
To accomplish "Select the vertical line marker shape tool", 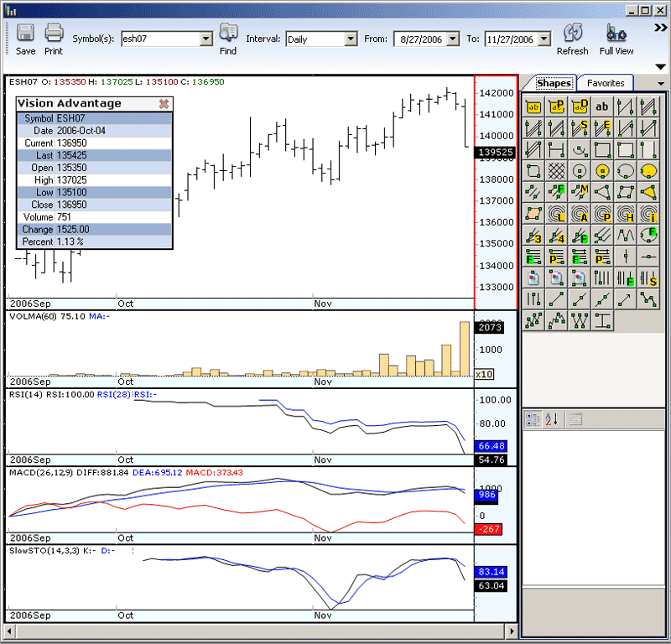I will pyautogui.click(x=625, y=257).
